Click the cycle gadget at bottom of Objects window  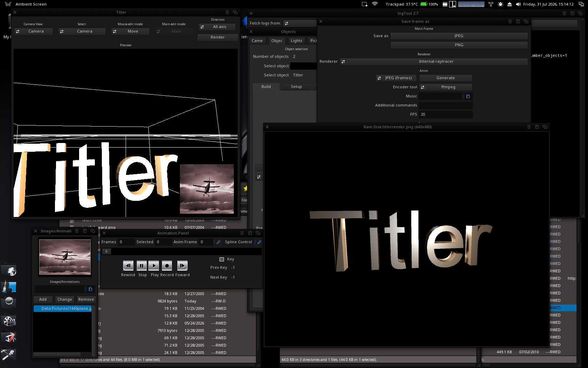click(259, 177)
